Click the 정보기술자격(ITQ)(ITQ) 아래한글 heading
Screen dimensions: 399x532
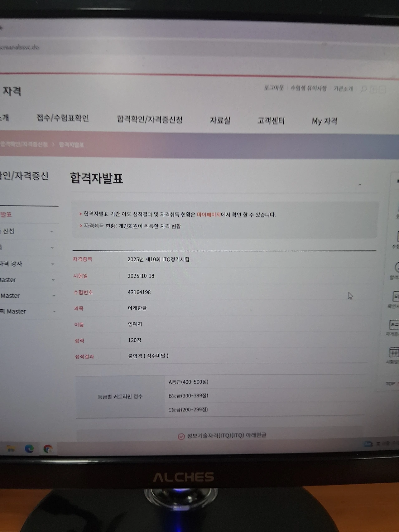[227, 435]
